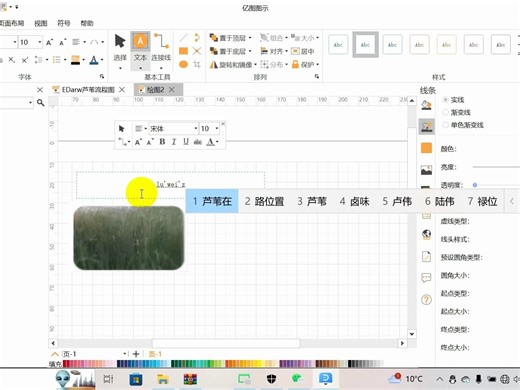
Task: Expand Arrange group dialog launcher
Action: point(317,77)
